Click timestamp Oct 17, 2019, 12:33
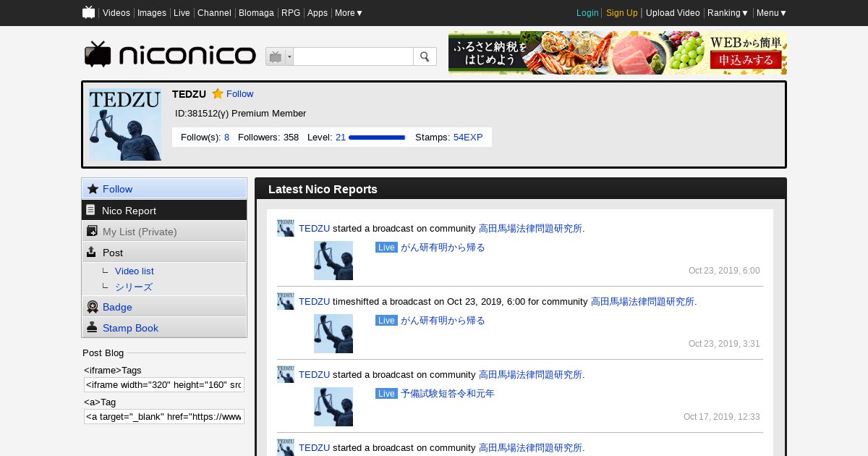868x456 pixels. point(722,417)
